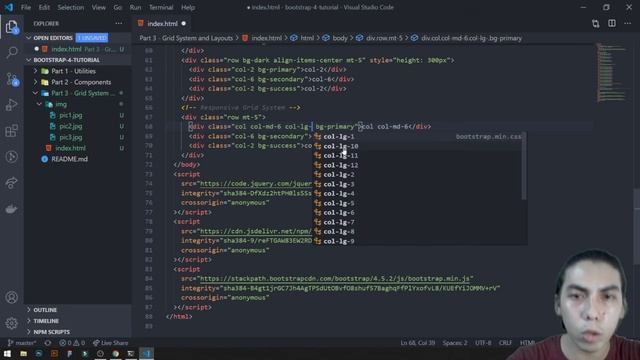This screenshot has width=640, height=360.
Task: Open the Docker activity bar icon
Action: [x=12, y=209]
